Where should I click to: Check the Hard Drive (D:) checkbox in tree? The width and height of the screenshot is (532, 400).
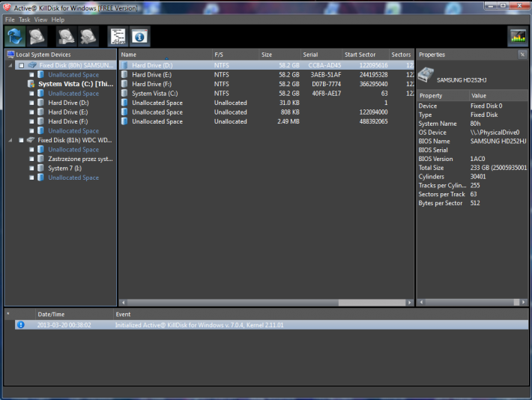[x=31, y=103]
